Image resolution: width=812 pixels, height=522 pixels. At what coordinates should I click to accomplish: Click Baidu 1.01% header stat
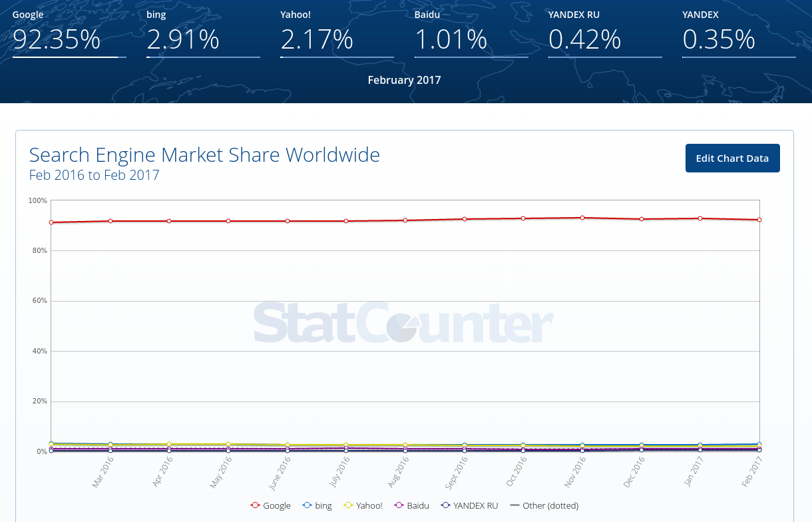[x=451, y=39]
